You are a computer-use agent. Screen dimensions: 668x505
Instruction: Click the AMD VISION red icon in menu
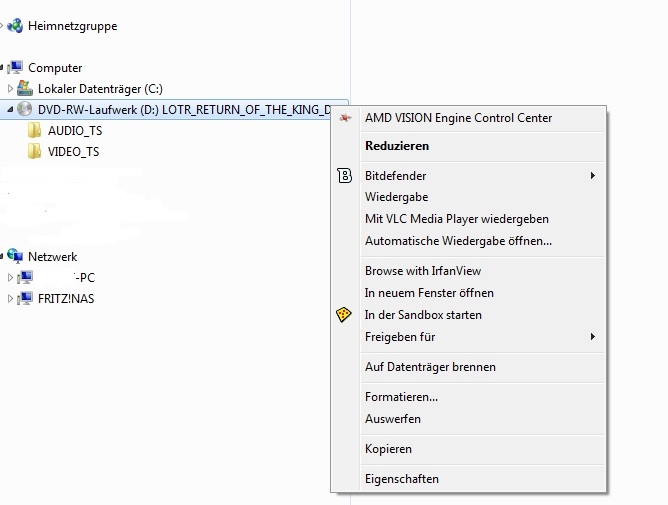tap(345, 118)
